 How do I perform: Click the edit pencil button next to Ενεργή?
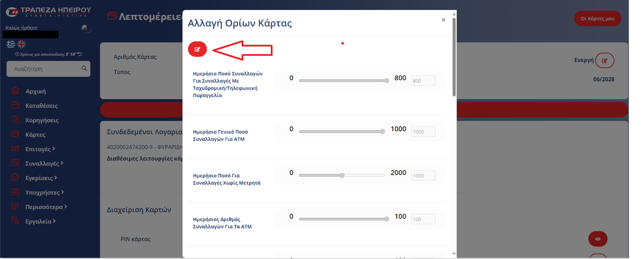click(605, 60)
